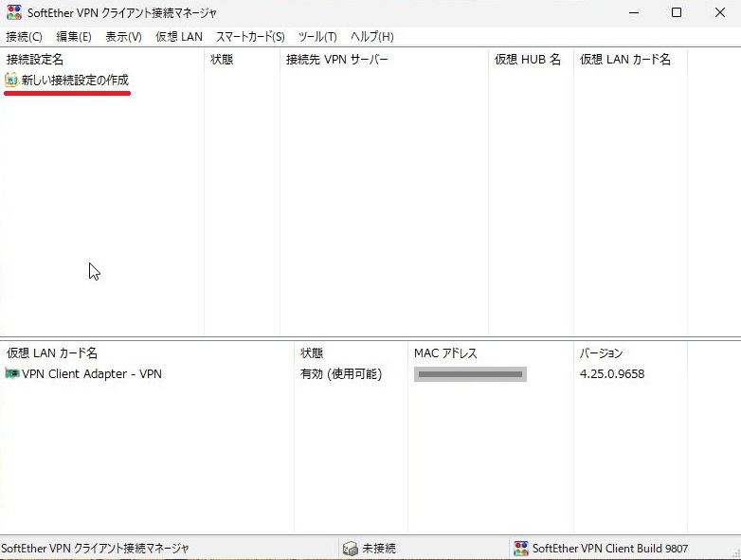Click the blurred MAC address cell
The image size is (741, 560).
tap(470, 374)
